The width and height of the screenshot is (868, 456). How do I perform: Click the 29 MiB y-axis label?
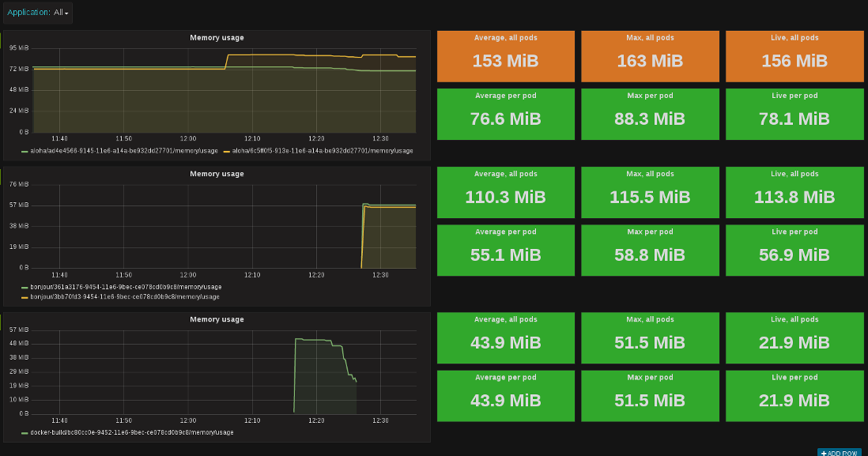click(x=19, y=372)
